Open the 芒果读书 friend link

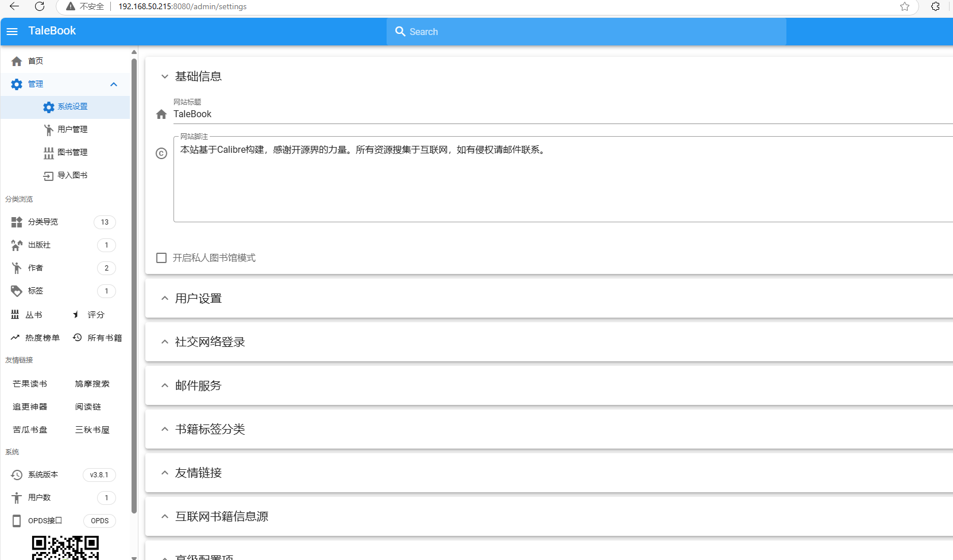tap(30, 384)
